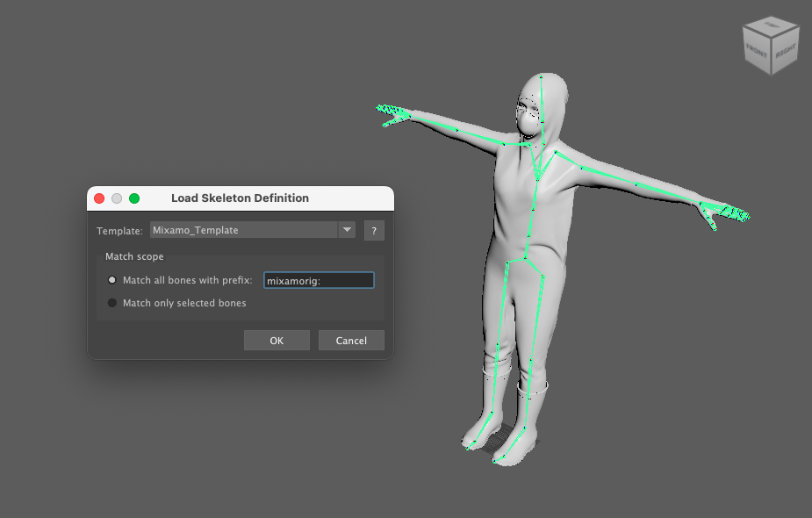
Task: Click the top face of view cube
Action: [x=771, y=25]
